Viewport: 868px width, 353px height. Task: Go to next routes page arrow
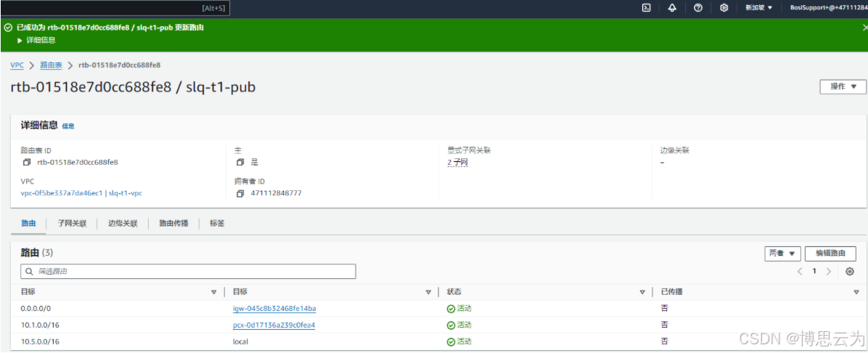point(829,272)
